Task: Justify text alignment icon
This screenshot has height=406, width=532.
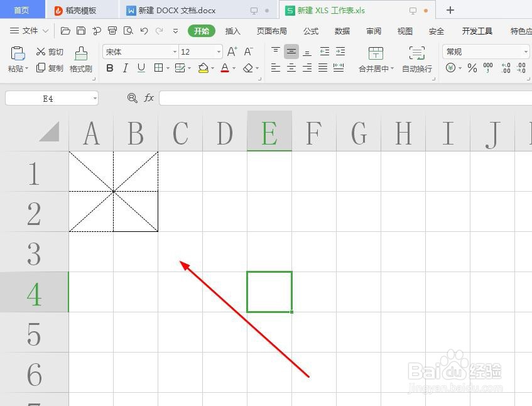Action: tap(323, 67)
